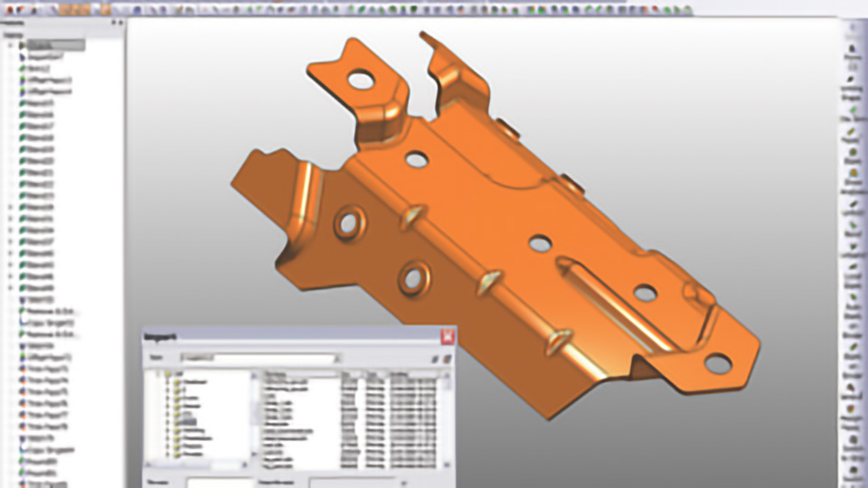The height and width of the screenshot is (488, 868).
Task: Sort the file list by the Size column
Action: pyautogui.click(x=351, y=373)
